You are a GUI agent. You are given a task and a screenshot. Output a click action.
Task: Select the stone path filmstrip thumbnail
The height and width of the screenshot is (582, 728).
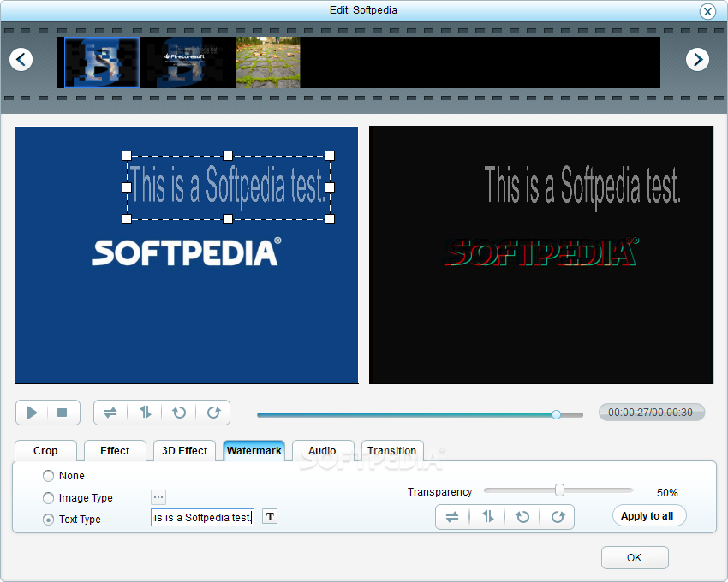click(268, 62)
